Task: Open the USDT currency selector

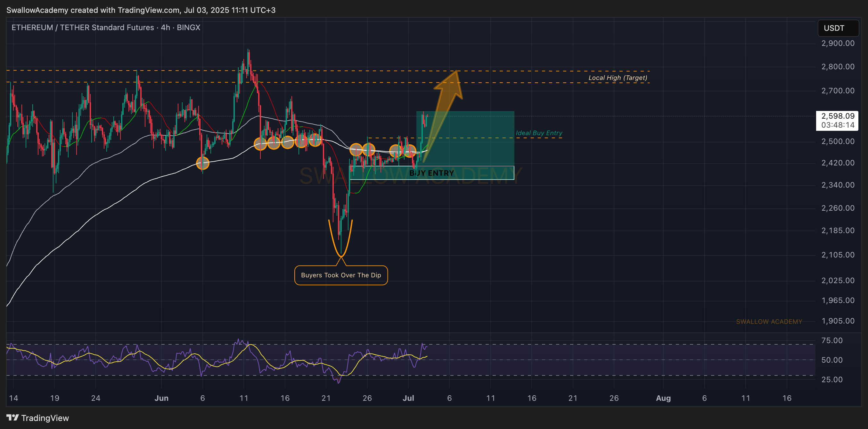Action: click(838, 28)
